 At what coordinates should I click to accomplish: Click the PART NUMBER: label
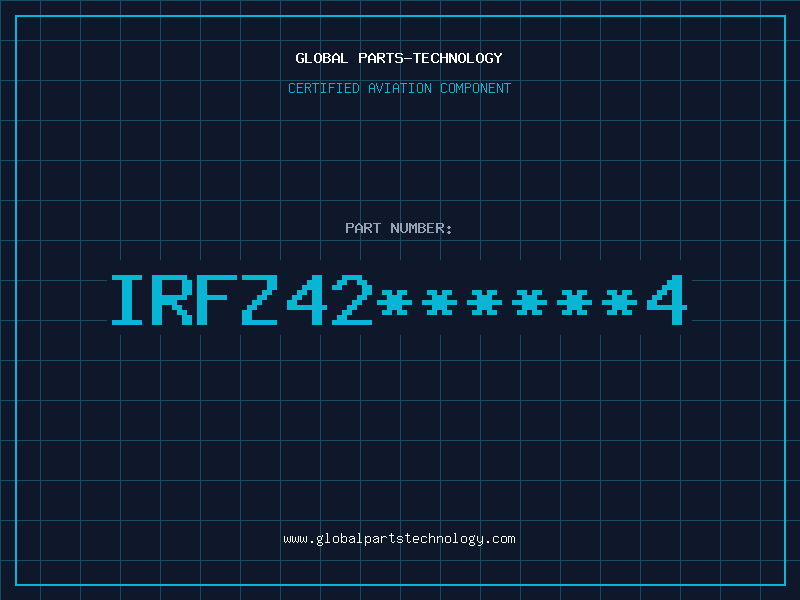tap(399, 228)
